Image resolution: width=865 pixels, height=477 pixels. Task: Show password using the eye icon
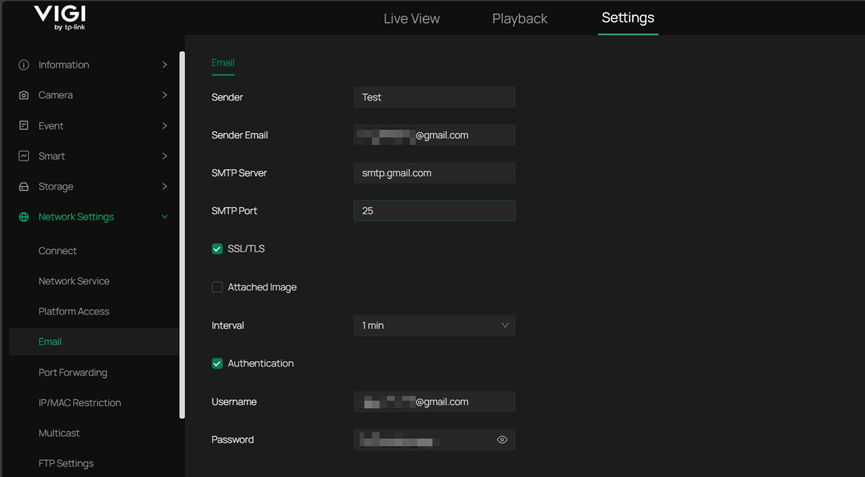click(502, 440)
